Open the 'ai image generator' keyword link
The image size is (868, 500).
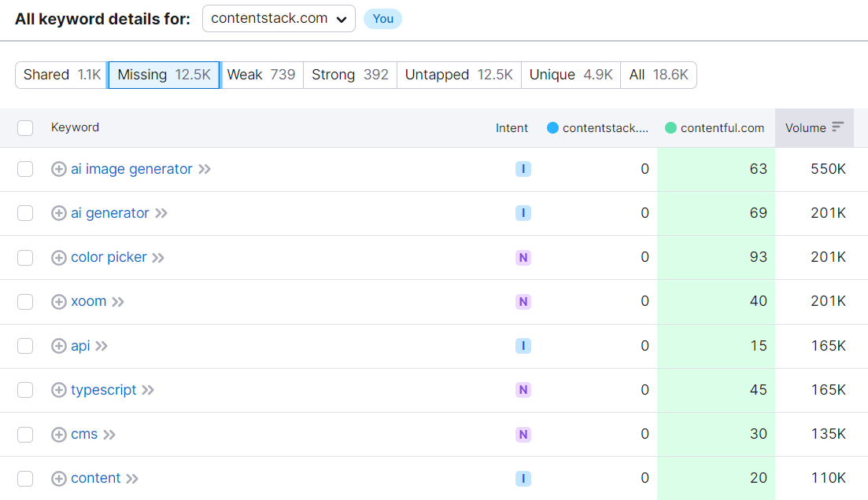tap(131, 169)
